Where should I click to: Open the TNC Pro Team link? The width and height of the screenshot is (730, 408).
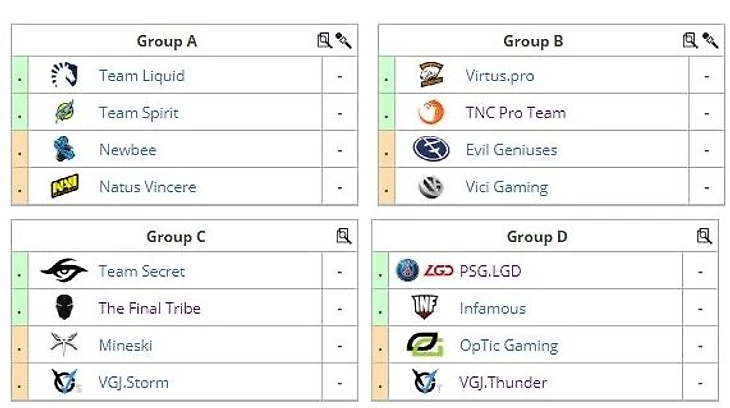point(515,113)
